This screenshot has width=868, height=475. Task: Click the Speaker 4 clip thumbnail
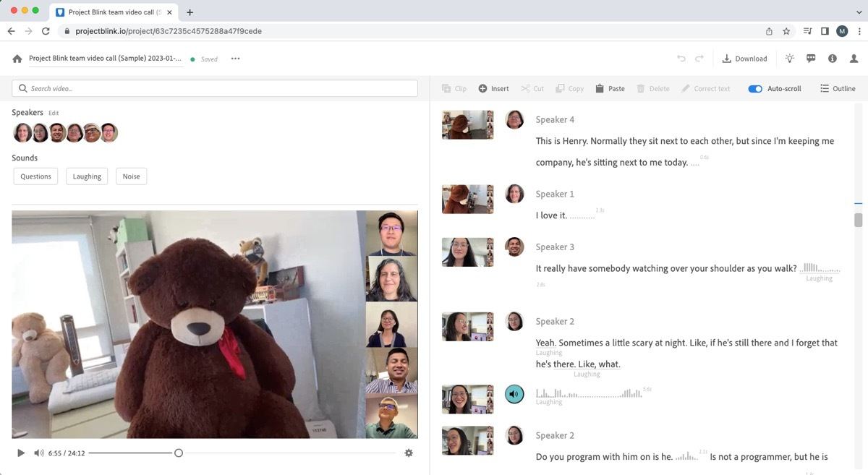(467, 124)
